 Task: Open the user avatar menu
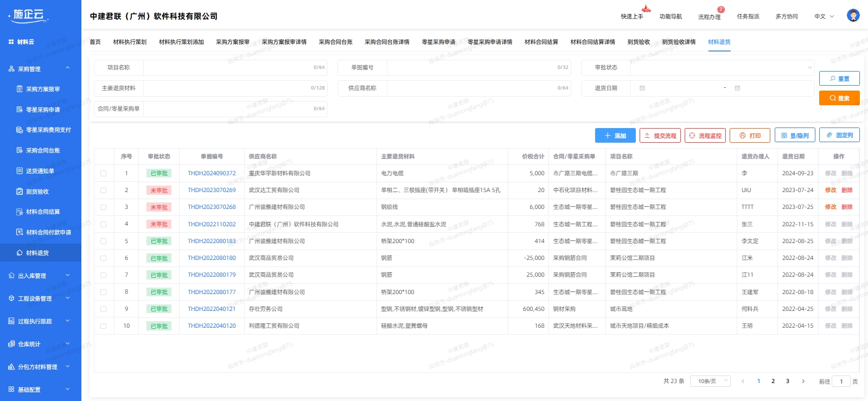coord(853,16)
